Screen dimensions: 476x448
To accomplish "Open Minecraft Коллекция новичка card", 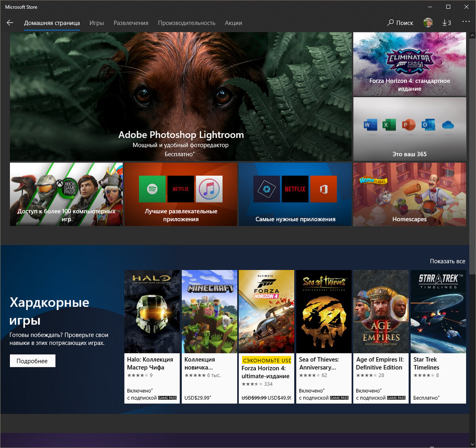I will click(209, 336).
